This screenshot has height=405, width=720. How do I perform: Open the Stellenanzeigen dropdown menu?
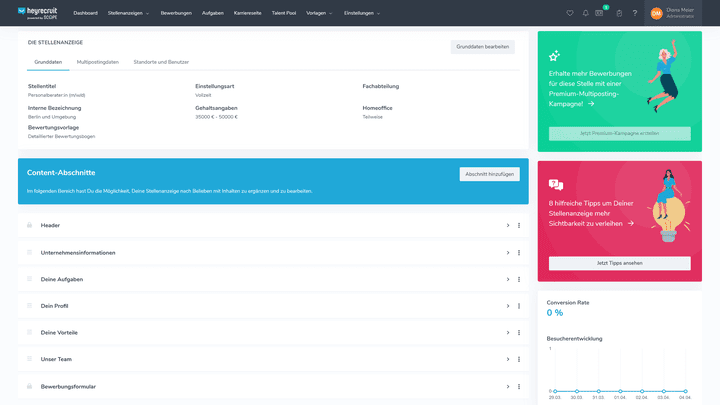click(129, 13)
